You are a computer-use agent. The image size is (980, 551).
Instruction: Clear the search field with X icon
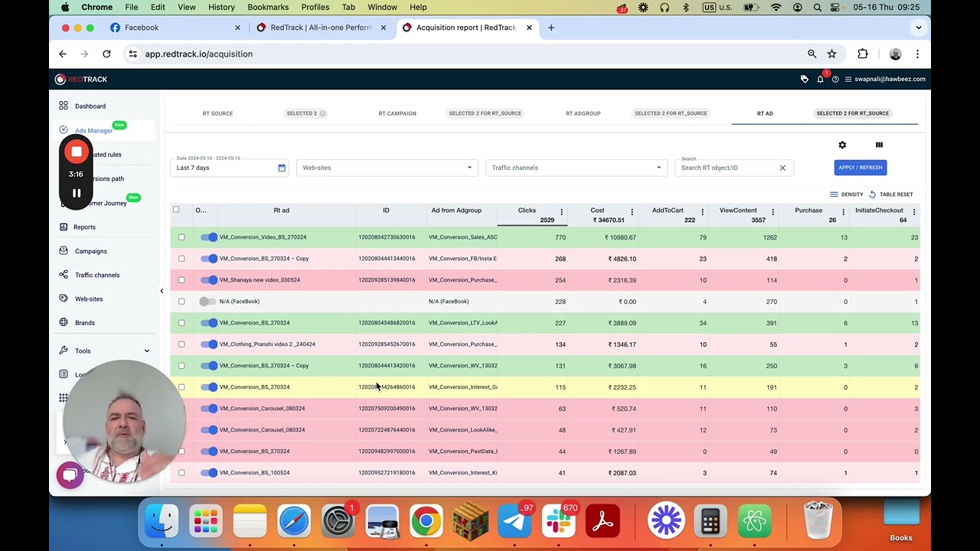782,168
